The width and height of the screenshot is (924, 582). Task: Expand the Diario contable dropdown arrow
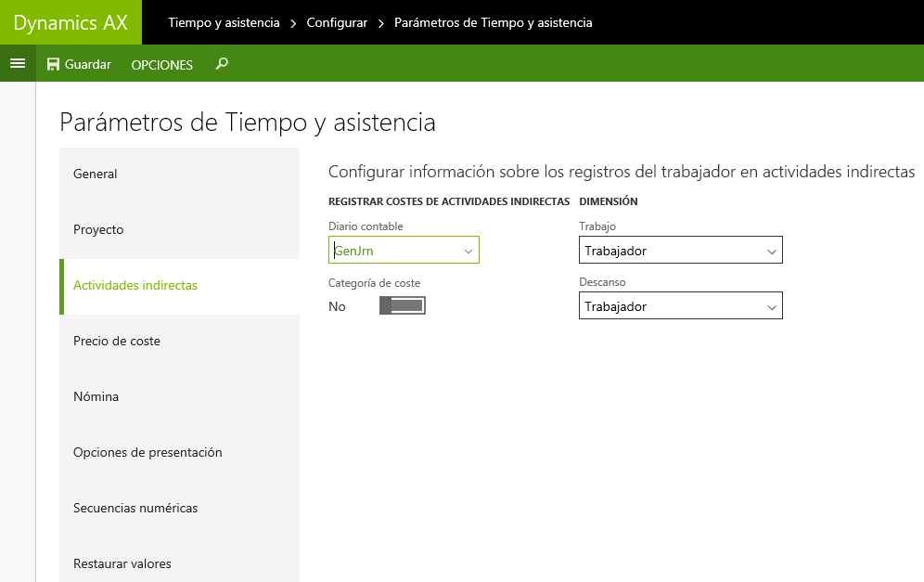(468, 252)
